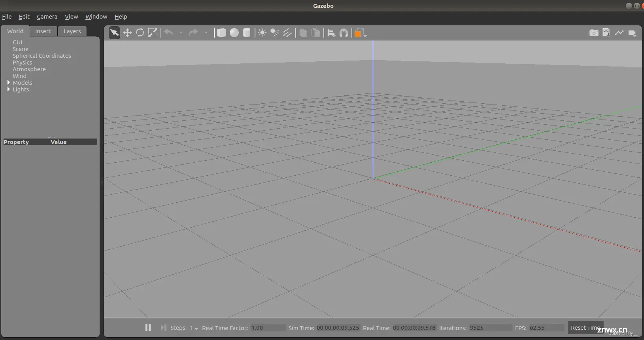
Task: Pause the simulation
Action: click(x=148, y=327)
